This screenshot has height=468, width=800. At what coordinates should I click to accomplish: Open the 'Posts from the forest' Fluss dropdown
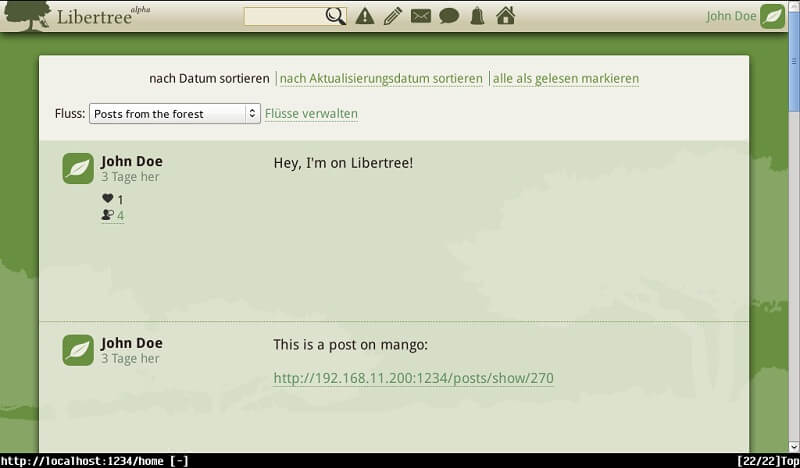174,113
